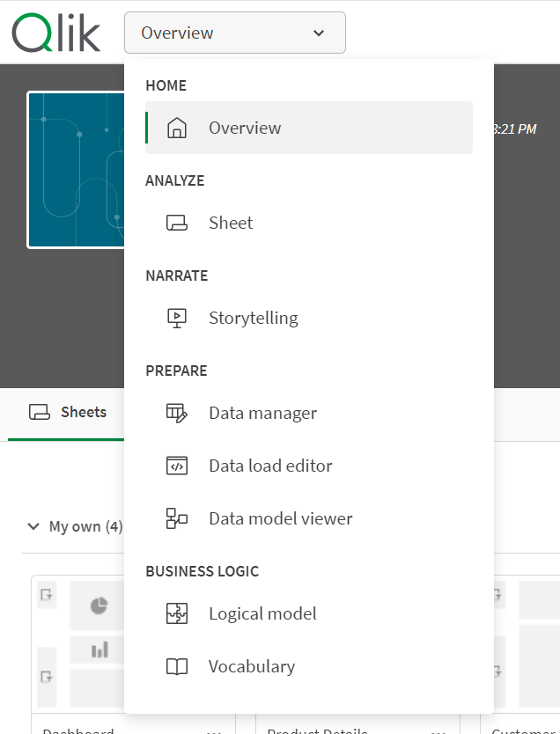Screen dimensions: 560x734
Task: Click the Data model viewer icon
Action: (x=177, y=518)
